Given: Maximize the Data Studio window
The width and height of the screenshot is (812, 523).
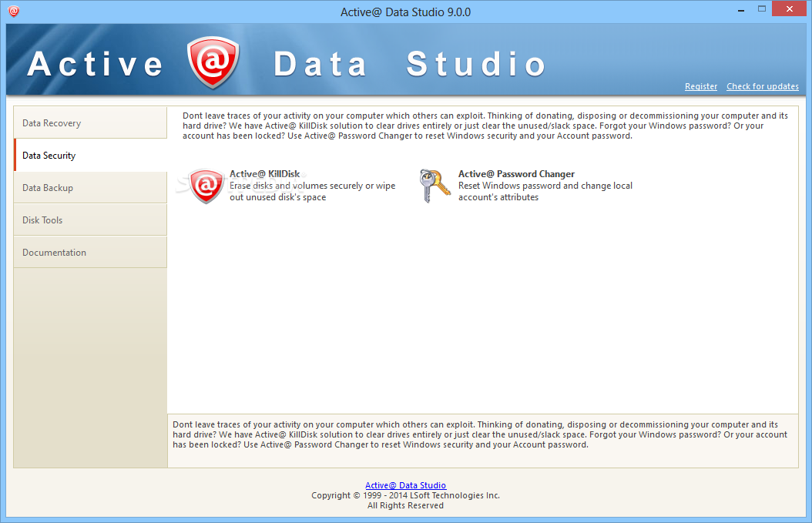Looking at the screenshot, I should 762,8.
